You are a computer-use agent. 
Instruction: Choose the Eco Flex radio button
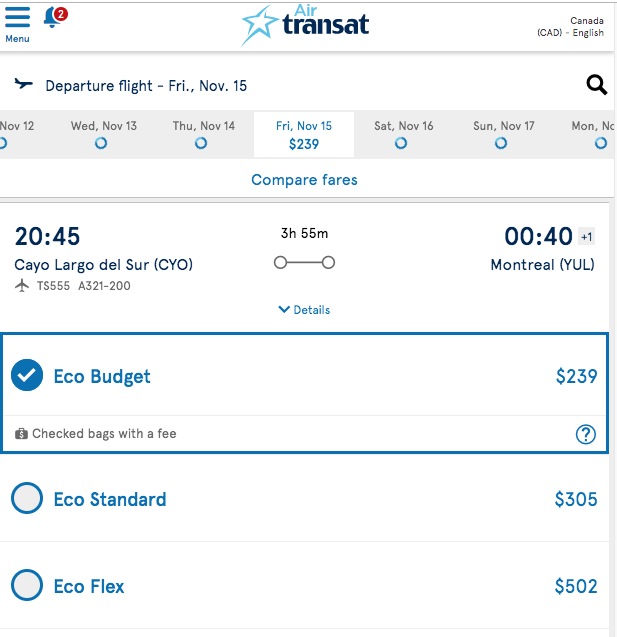coord(27,585)
